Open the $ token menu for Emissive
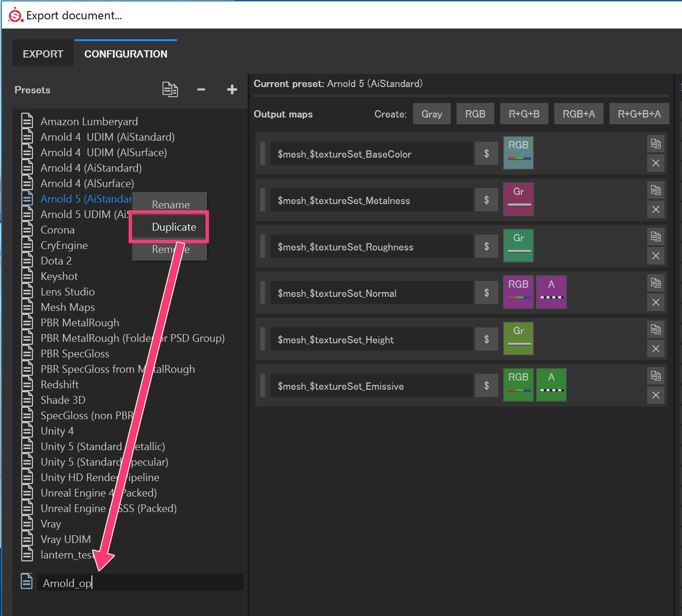The width and height of the screenshot is (682, 616). tap(487, 385)
